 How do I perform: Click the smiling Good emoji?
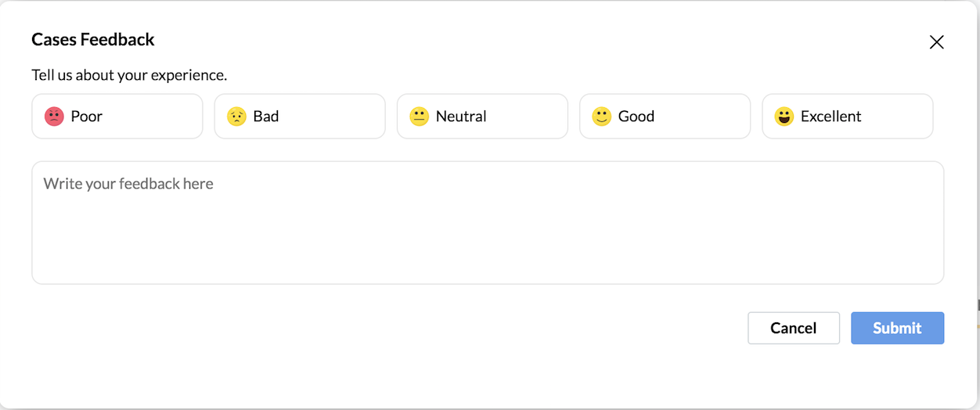point(602,117)
